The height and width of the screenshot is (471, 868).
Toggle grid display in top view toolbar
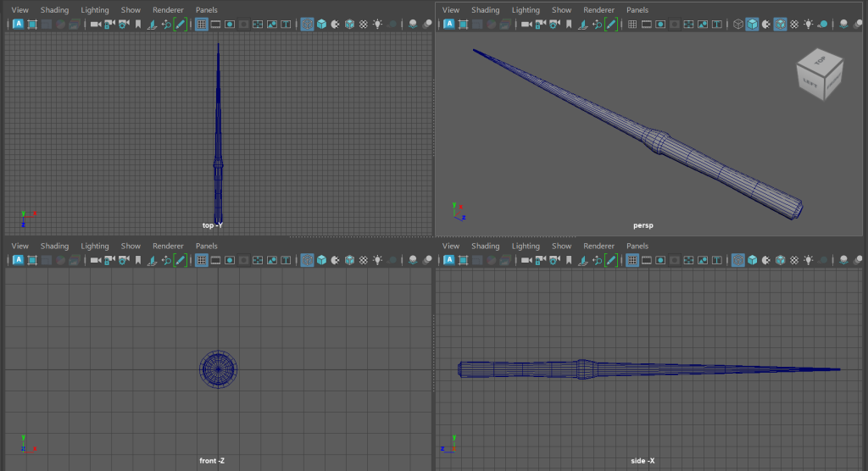click(201, 25)
